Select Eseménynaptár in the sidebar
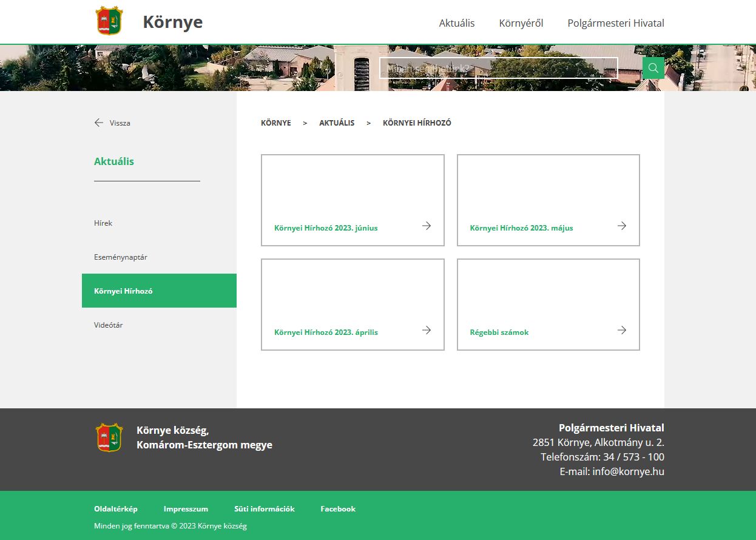The width and height of the screenshot is (756, 540). point(121,257)
